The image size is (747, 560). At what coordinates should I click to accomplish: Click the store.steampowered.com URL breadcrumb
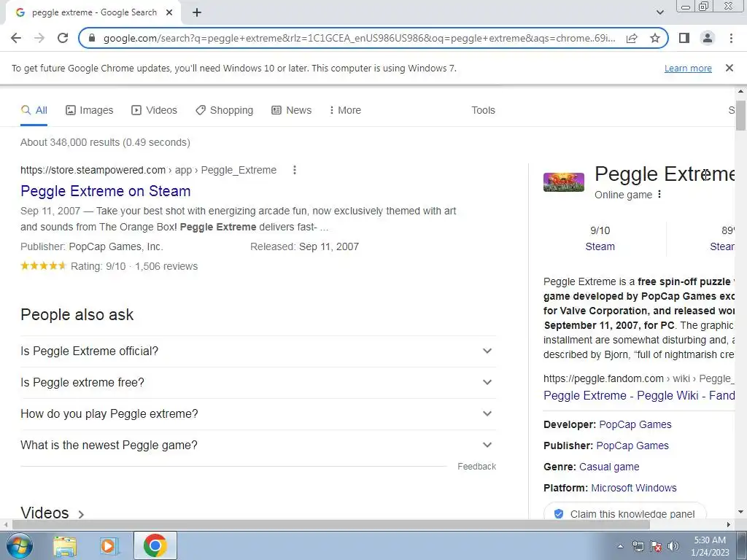point(148,170)
